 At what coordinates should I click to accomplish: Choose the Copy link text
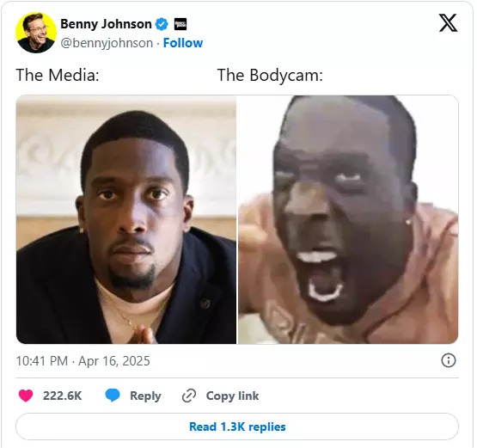coord(232,396)
